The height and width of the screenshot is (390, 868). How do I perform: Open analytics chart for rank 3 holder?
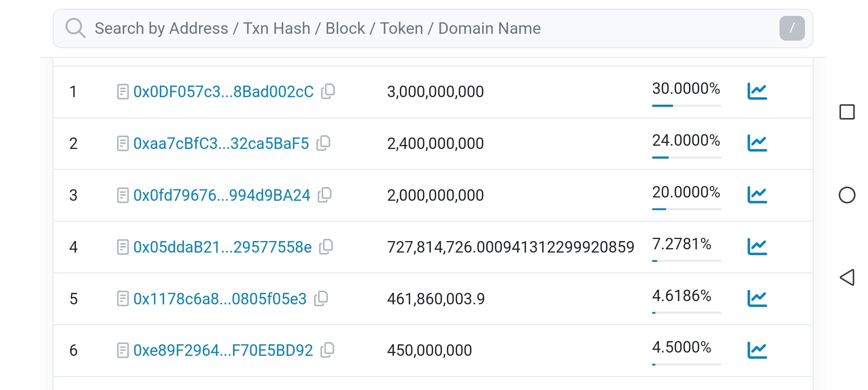pyautogui.click(x=757, y=195)
